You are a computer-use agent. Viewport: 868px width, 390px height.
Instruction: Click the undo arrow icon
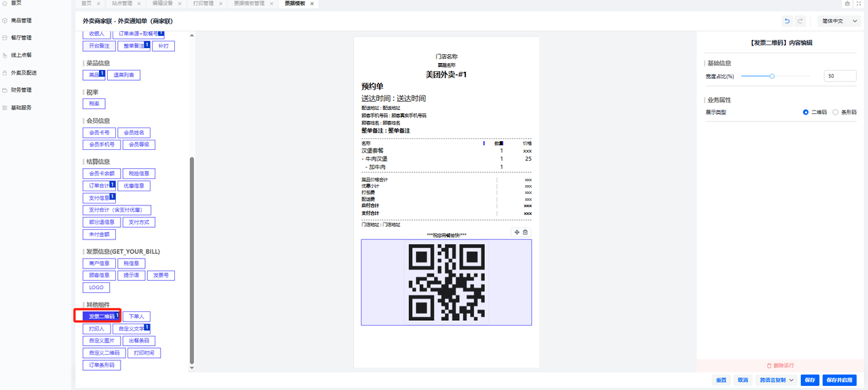pos(787,21)
